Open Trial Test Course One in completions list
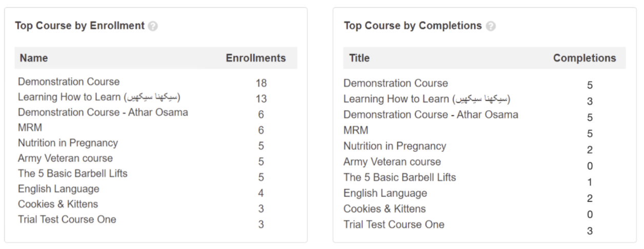Screen dimensions: 644x249 click(x=394, y=224)
